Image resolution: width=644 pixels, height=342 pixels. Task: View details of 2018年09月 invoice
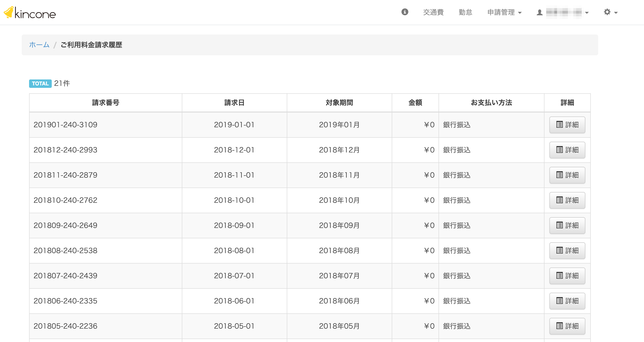click(x=567, y=225)
